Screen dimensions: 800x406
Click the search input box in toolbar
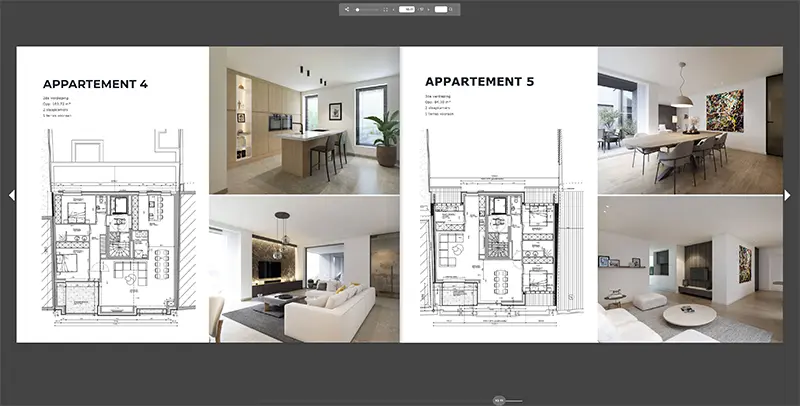click(441, 9)
